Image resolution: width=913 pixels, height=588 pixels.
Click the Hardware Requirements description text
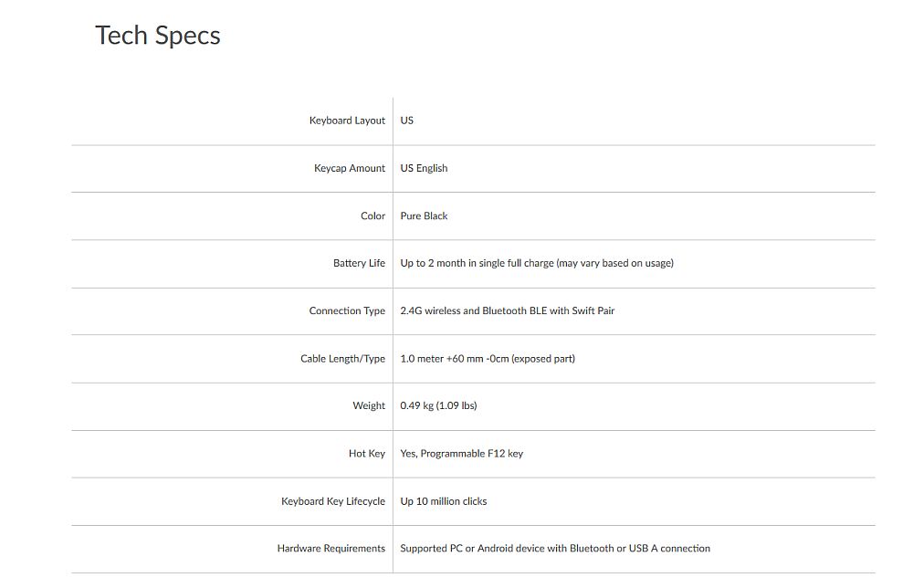click(x=555, y=549)
